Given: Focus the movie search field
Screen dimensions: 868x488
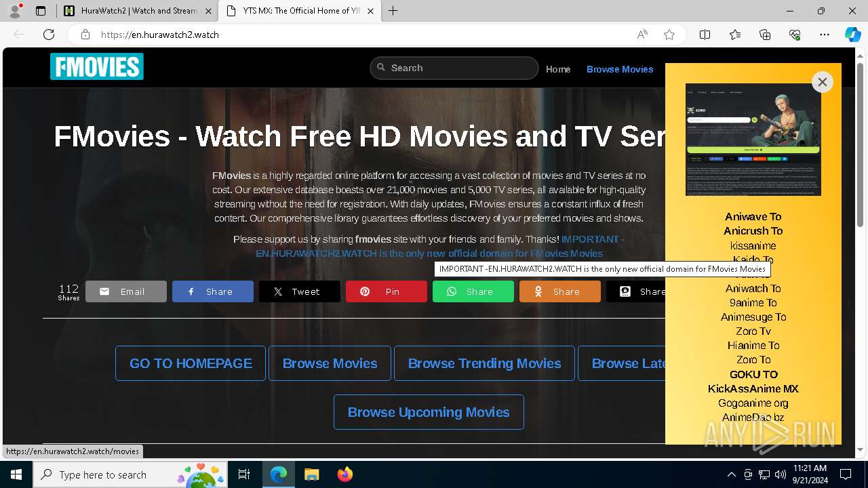Looking at the screenshot, I should pyautogui.click(x=454, y=68).
